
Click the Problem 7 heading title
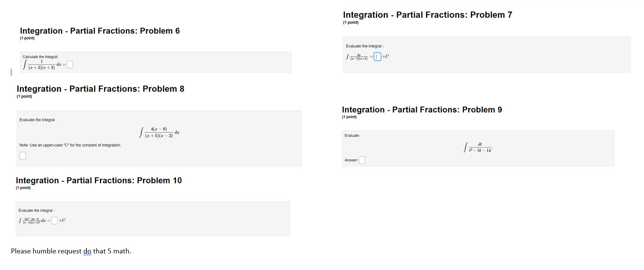point(428,15)
